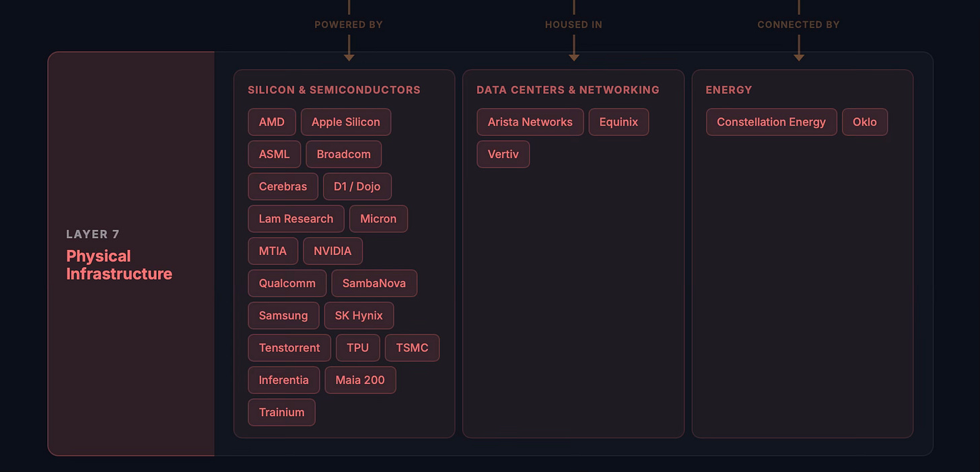Click the HOUSED IN connector label

coord(573,25)
